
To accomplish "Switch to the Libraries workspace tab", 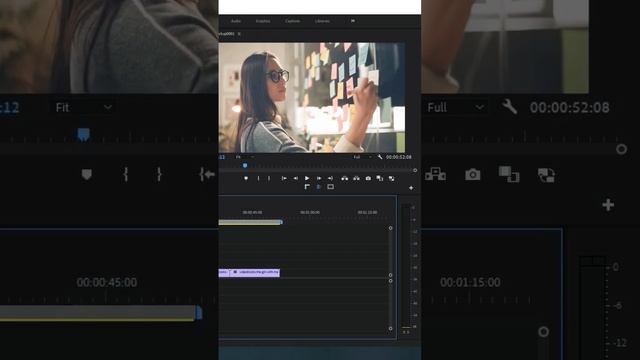I will 322,21.
